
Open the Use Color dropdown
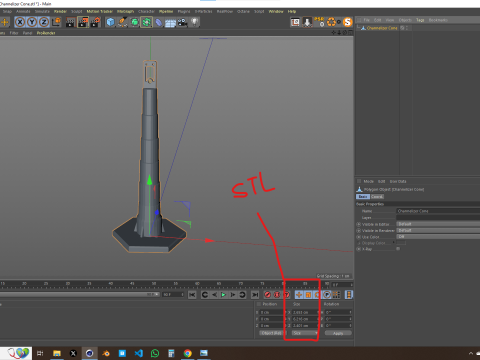(x=438, y=237)
